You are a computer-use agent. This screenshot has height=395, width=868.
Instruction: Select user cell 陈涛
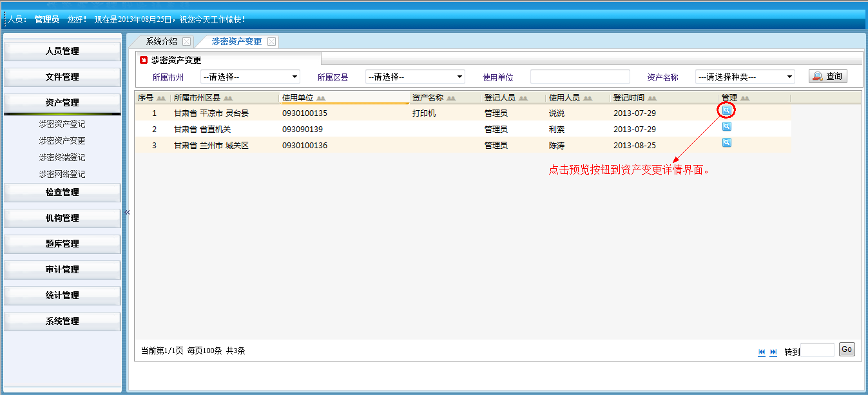557,146
